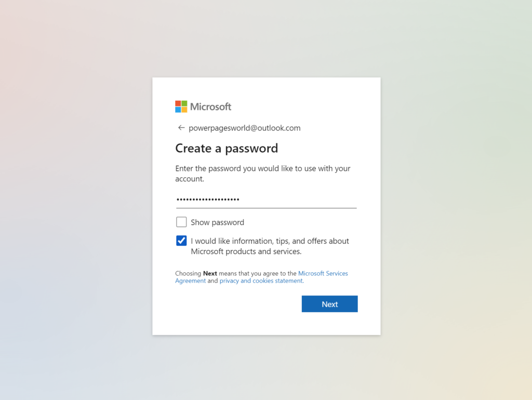Click the underline beneath the password field
Screen dimensions: 532x400
click(267, 208)
